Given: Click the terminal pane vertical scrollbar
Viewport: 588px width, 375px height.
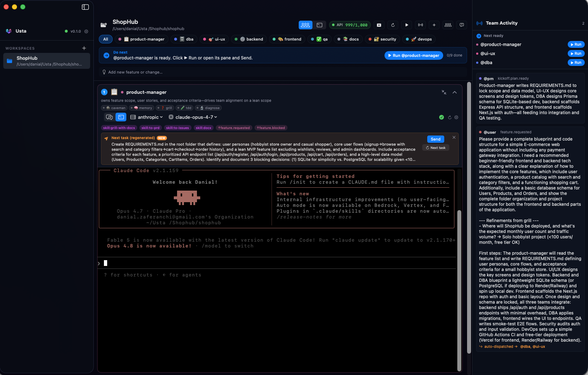Looking at the screenshot, I should (459, 290).
